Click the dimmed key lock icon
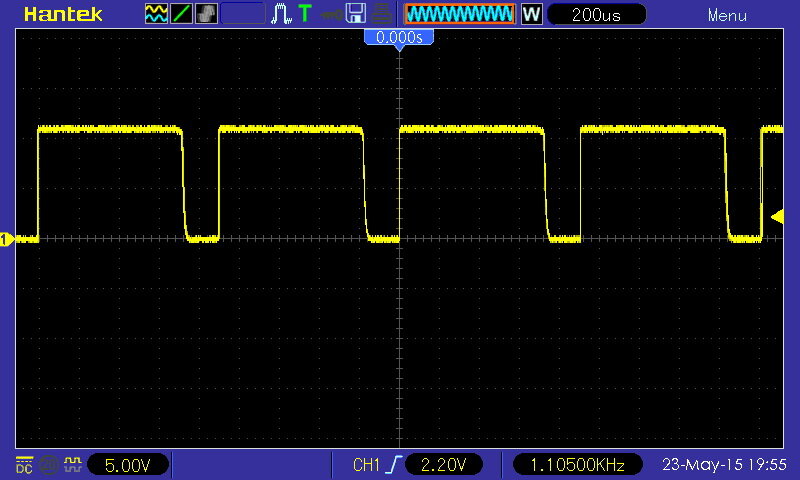The height and width of the screenshot is (480, 800). 332,14
